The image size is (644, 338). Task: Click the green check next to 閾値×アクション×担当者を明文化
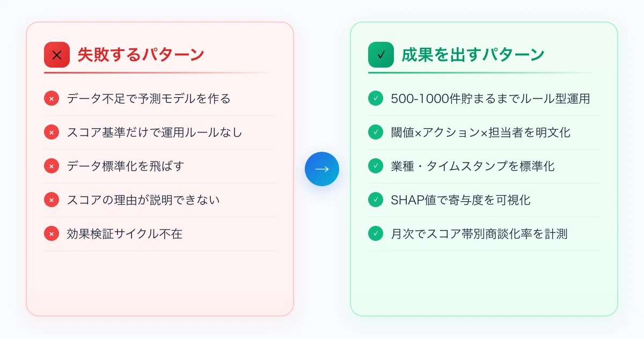376,133
